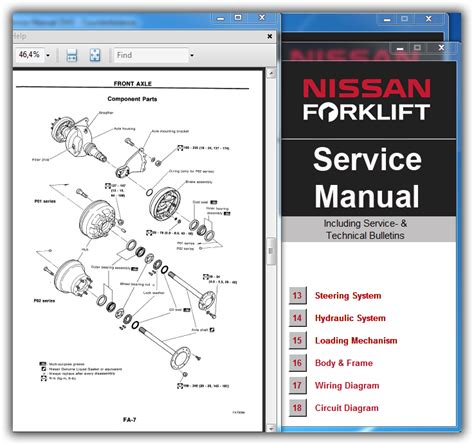This screenshot has height=445, width=474.
Task: Click the FA-7 page number
Action: (129, 420)
